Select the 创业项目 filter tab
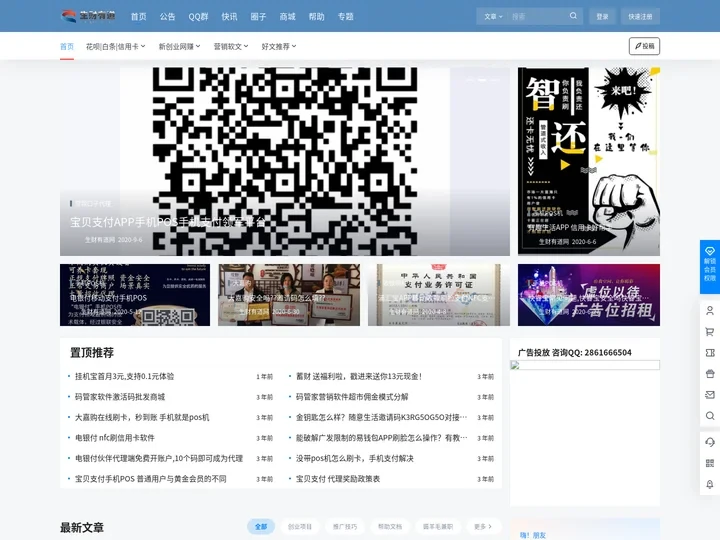Viewport: 720px width, 540px height. (300, 526)
